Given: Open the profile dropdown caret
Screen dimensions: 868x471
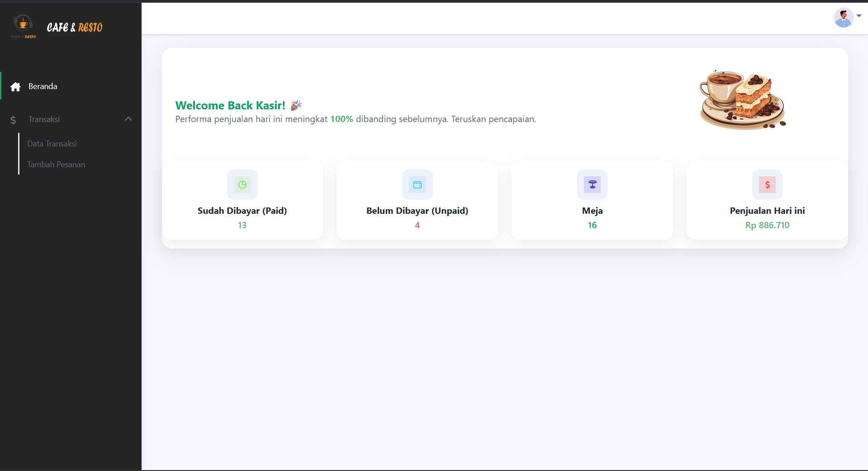Looking at the screenshot, I should coord(859,16).
